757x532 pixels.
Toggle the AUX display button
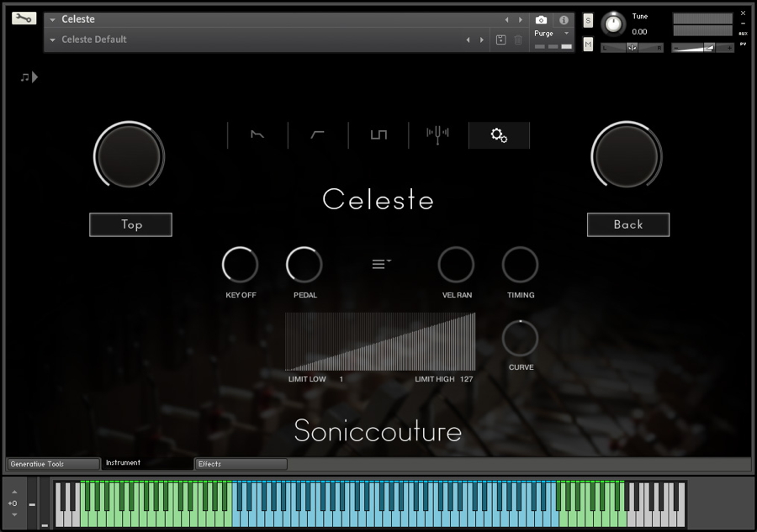pyautogui.click(x=743, y=33)
